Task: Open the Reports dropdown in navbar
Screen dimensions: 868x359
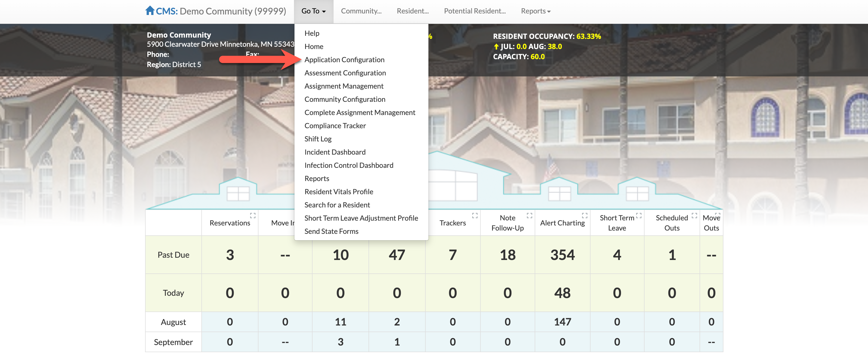Action: pos(535,11)
